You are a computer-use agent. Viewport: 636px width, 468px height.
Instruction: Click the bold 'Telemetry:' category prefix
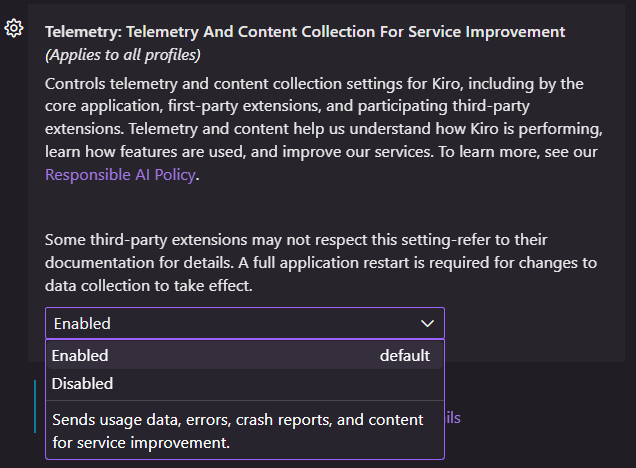84,32
